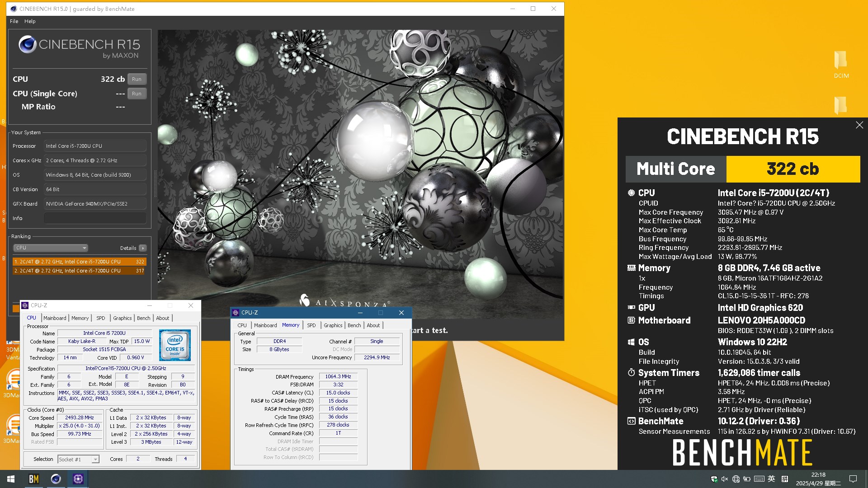Open the DCIM folder on desktop

coord(841,65)
